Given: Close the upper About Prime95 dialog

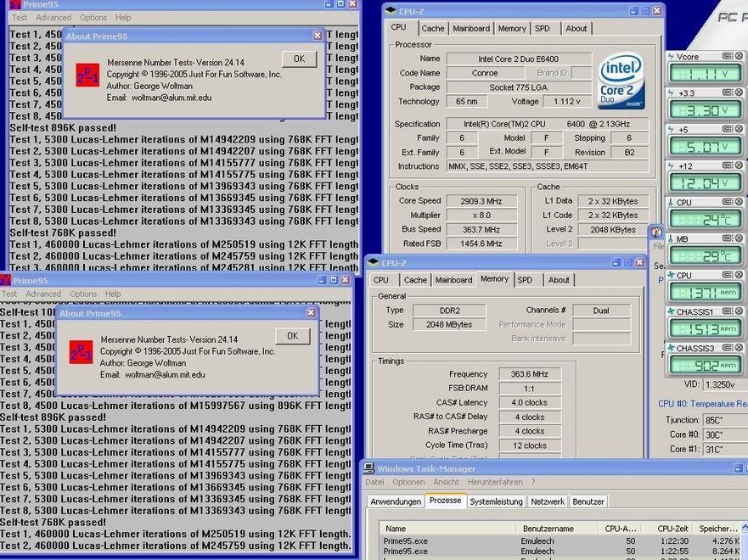Looking at the screenshot, I should click(x=318, y=36).
